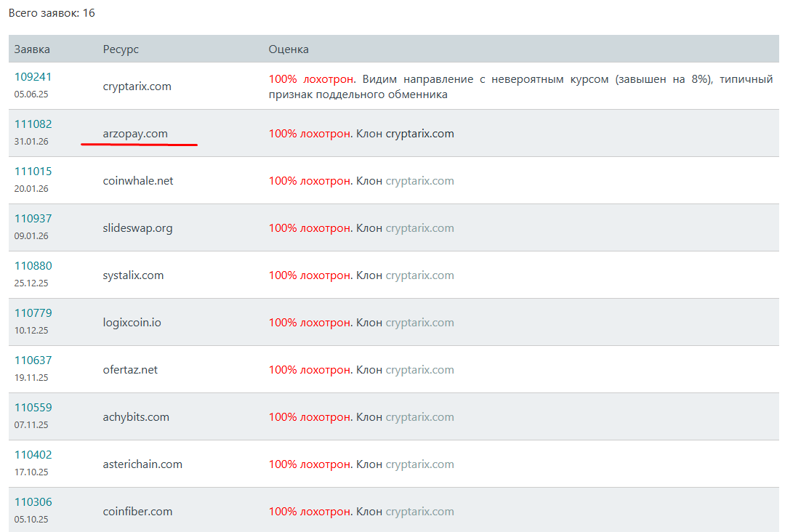
Task: Click request ID 111015
Action: tap(33, 172)
